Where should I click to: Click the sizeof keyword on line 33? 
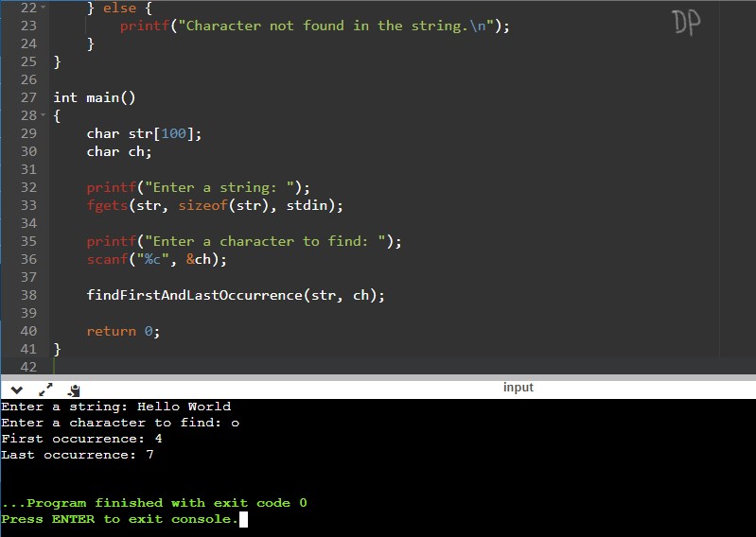coord(203,205)
